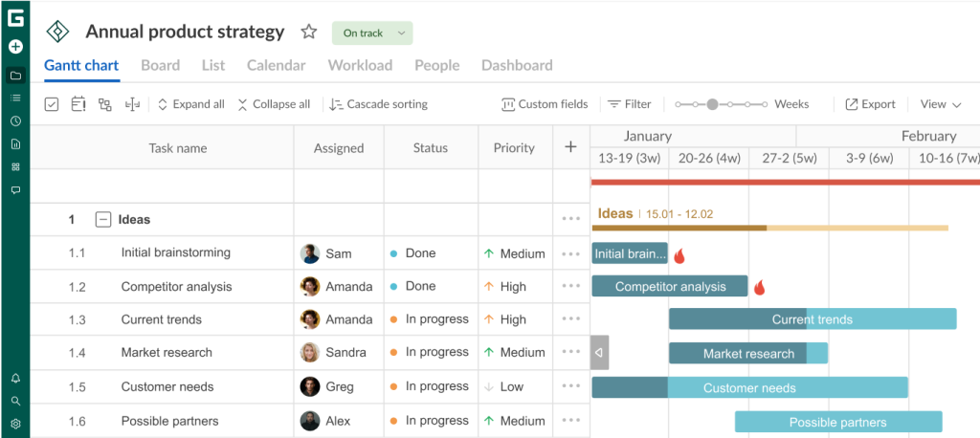Switch to the Board tab
Viewport: 980px width, 438px height.
click(160, 65)
